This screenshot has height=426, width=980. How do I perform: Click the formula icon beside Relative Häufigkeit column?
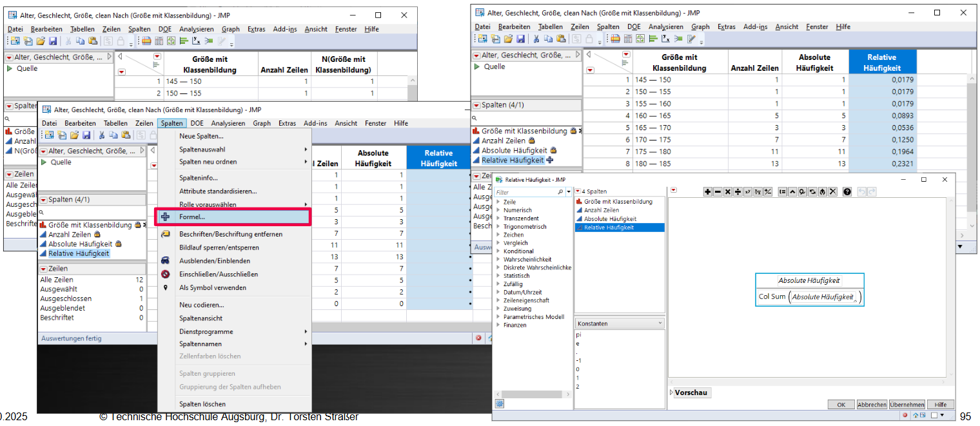550,160
